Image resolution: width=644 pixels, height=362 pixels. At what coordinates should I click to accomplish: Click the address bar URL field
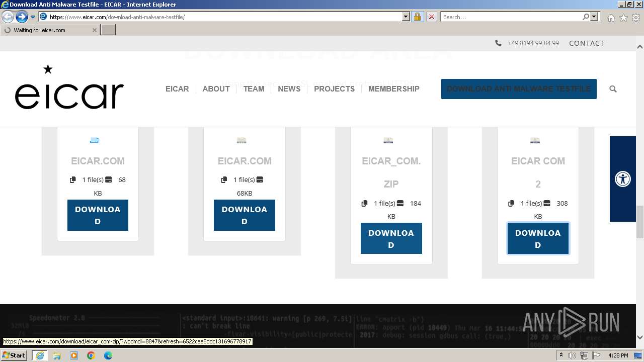225,17
